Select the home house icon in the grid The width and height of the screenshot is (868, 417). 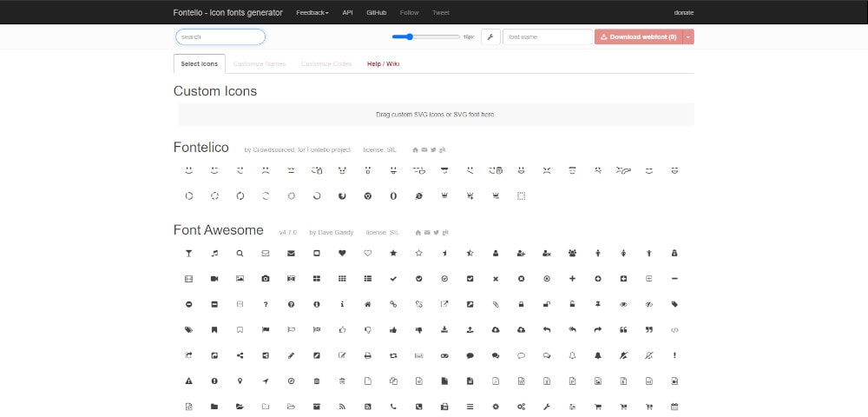tap(367, 304)
